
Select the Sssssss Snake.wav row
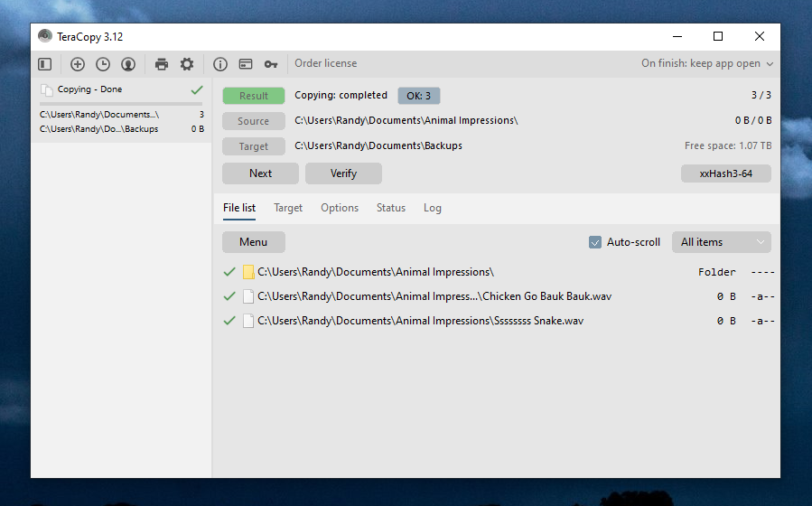click(x=497, y=321)
